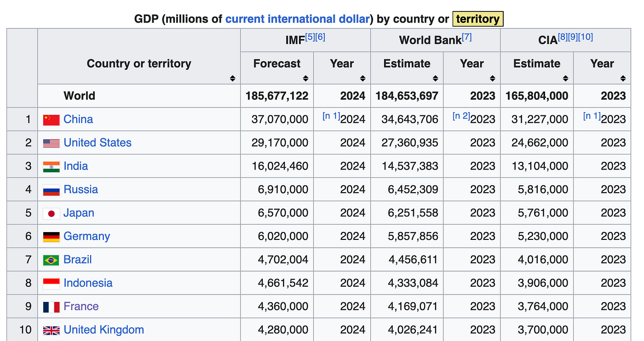Screen dimensions: 644x341
Task: Click the United States flag icon
Action: coord(51,143)
